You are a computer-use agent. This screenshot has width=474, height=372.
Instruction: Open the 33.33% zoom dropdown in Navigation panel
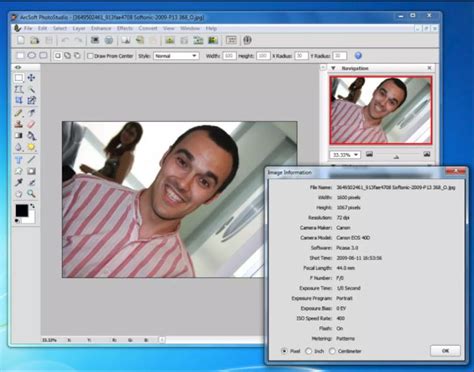pyautogui.click(x=345, y=155)
